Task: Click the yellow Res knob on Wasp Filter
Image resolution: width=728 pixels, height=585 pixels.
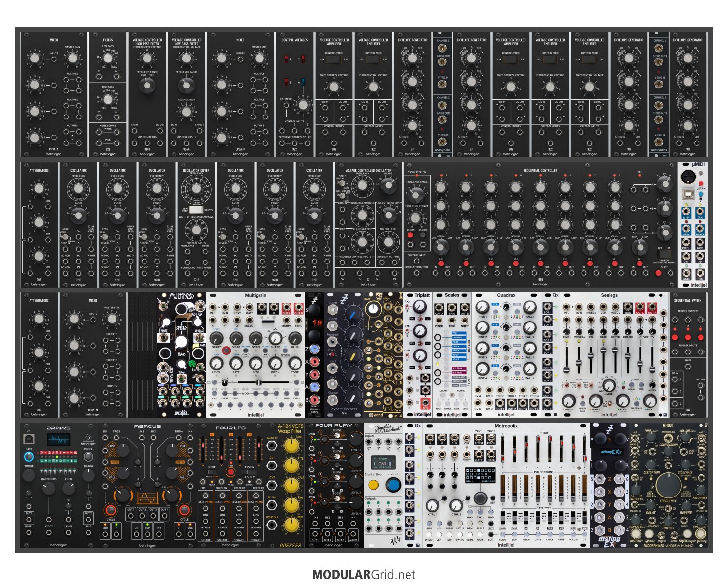Action: pos(292,506)
